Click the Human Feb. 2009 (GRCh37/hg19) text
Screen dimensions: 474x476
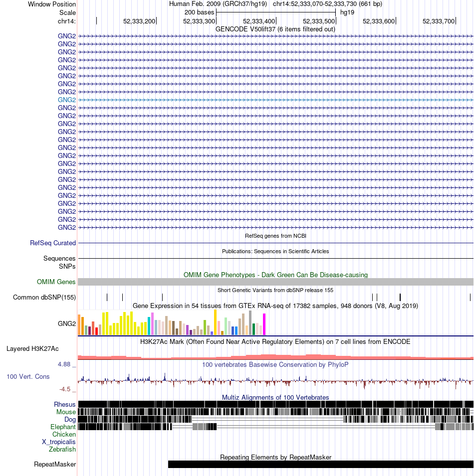coord(218,4)
